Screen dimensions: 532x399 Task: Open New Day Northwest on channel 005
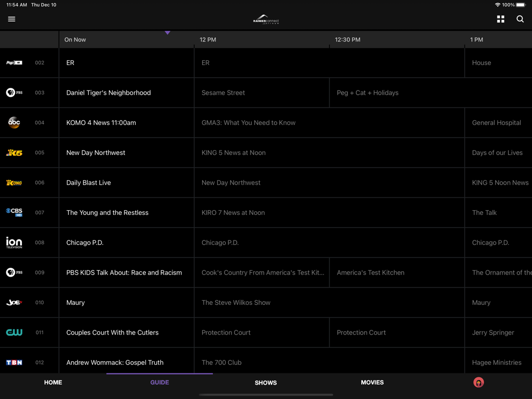(127, 153)
